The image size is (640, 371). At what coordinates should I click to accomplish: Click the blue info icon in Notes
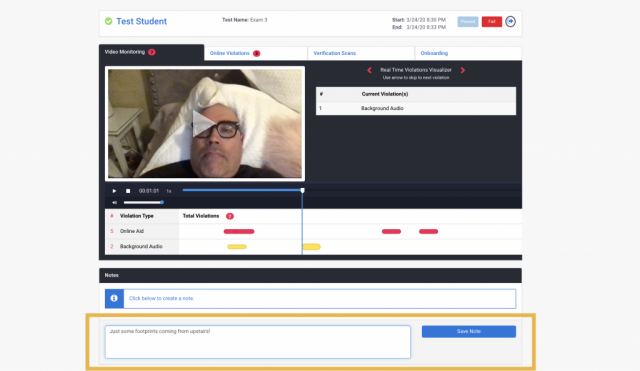pos(114,298)
